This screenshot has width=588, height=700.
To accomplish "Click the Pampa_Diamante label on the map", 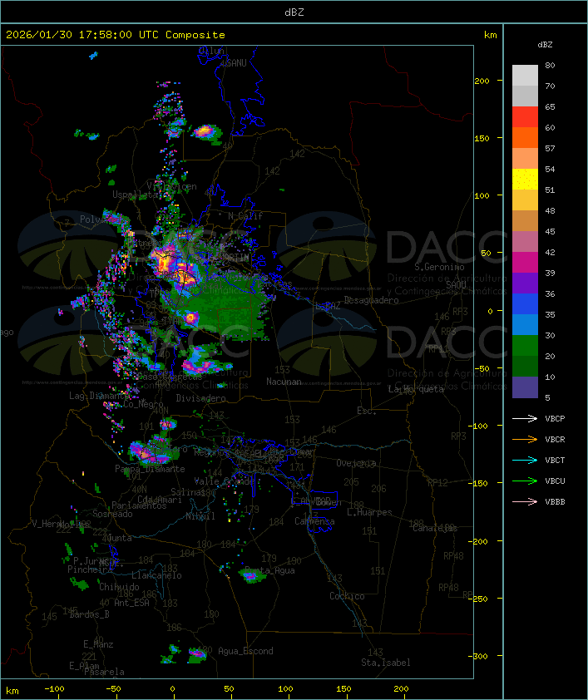I will tap(150, 469).
